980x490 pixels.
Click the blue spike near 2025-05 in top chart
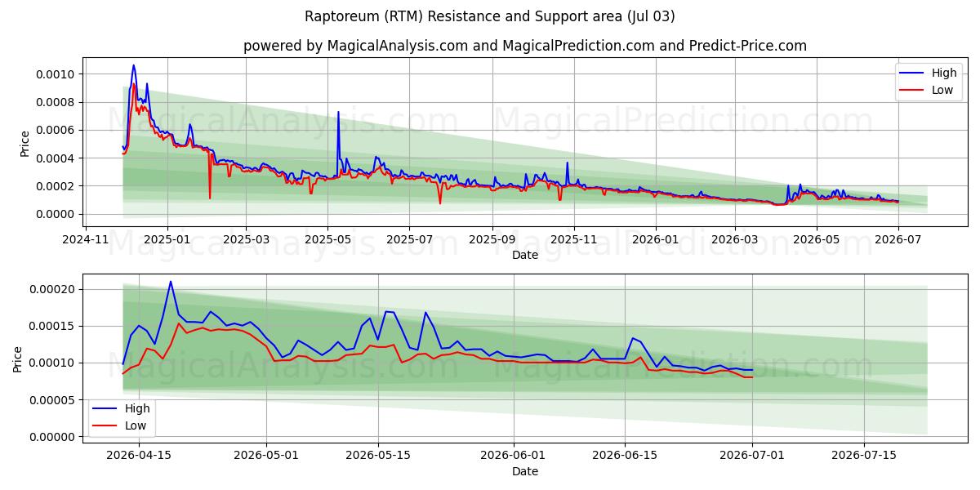tap(338, 112)
